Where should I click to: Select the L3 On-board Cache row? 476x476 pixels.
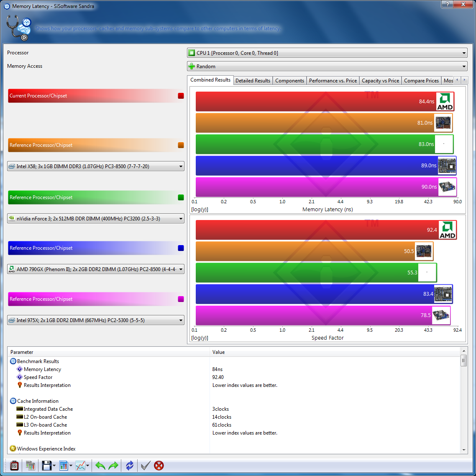pyautogui.click(x=234, y=425)
